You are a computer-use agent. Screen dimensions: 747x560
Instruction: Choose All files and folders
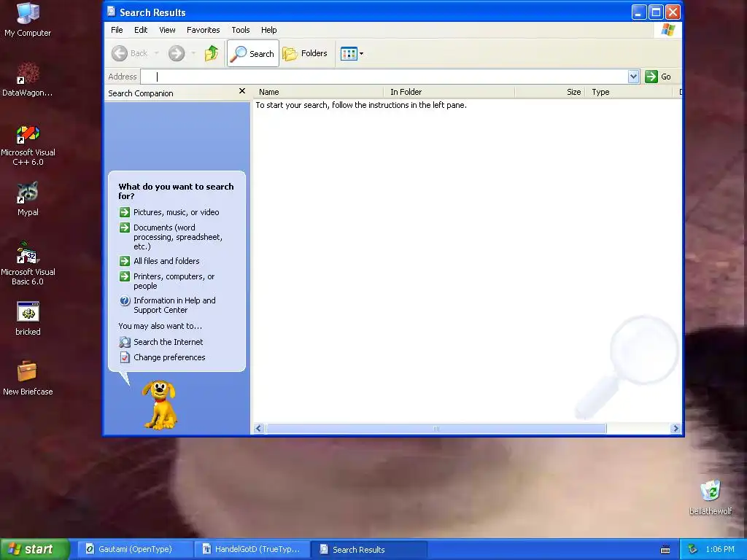[160, 261]
